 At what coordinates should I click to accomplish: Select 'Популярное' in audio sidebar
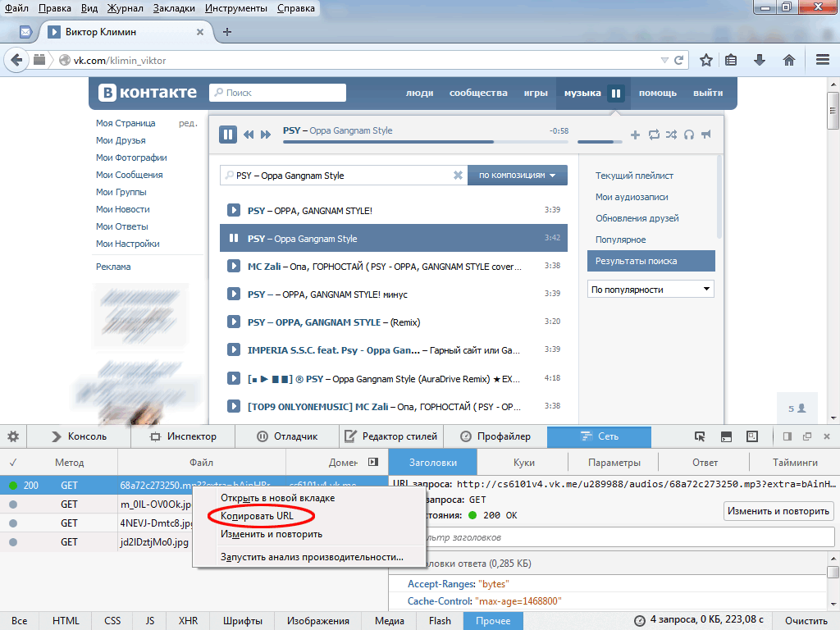(x=620, y=240)
